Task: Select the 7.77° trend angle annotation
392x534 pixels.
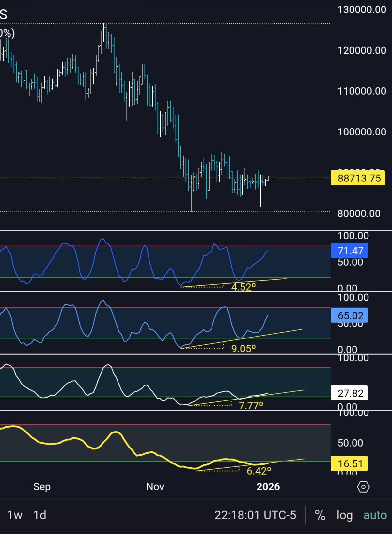Action: tap(251, 406)
